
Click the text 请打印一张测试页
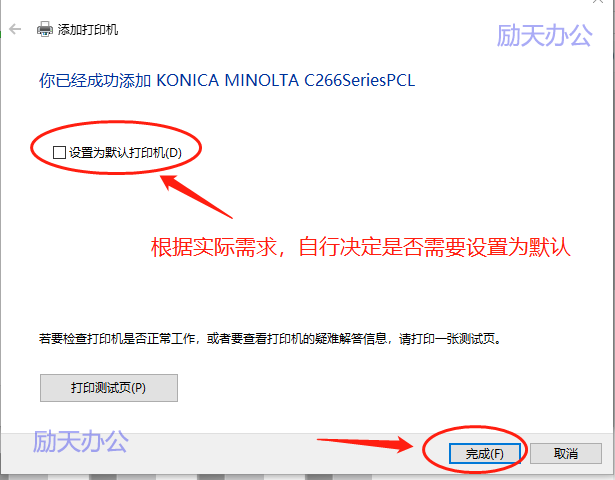point(450,339)
